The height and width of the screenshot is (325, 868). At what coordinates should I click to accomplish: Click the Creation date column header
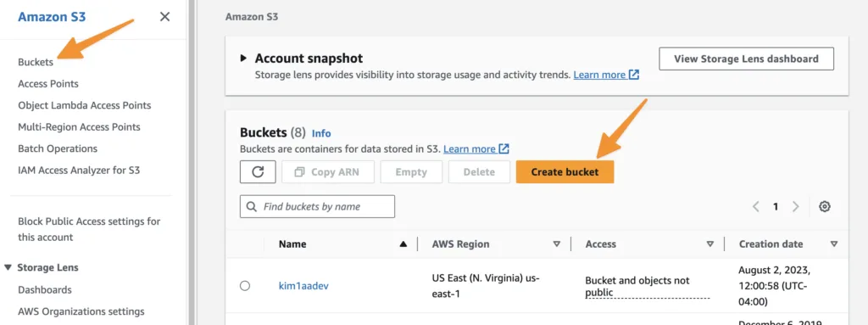coord(771,244)
